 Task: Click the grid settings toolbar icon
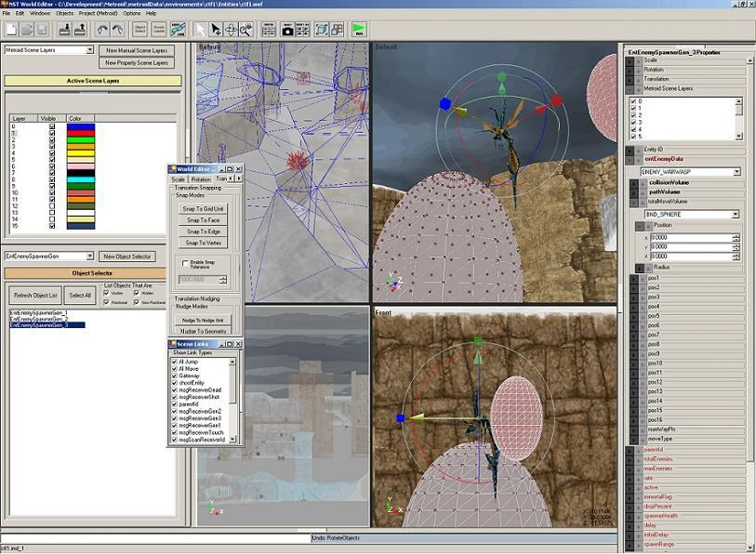point(269,30)
